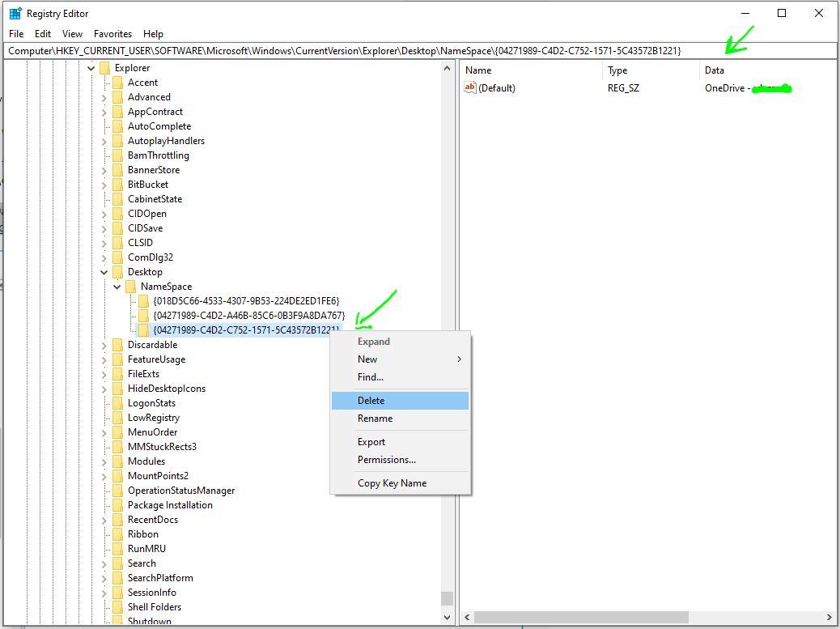Click the tree panel scrollbar down arrow

448,617
